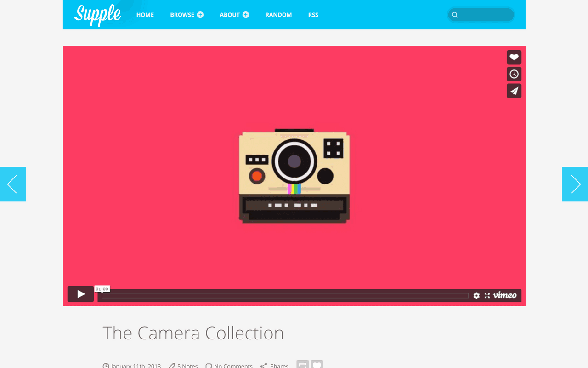Click the video progress bar
The image size is (588, 368).
(x=285, y=295)
